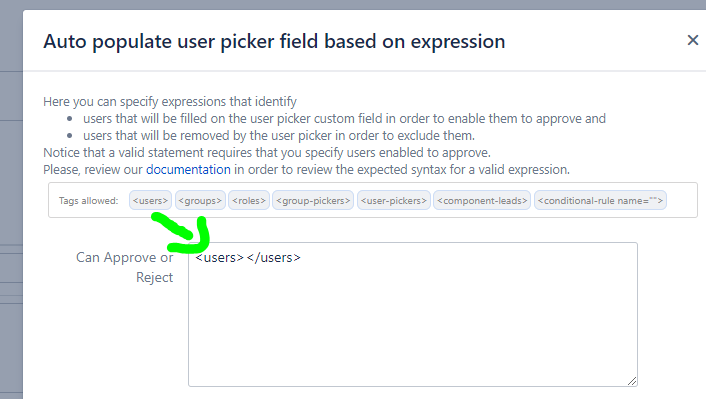
Task: Insert the <groups> tag
Action: pos(200,200)
